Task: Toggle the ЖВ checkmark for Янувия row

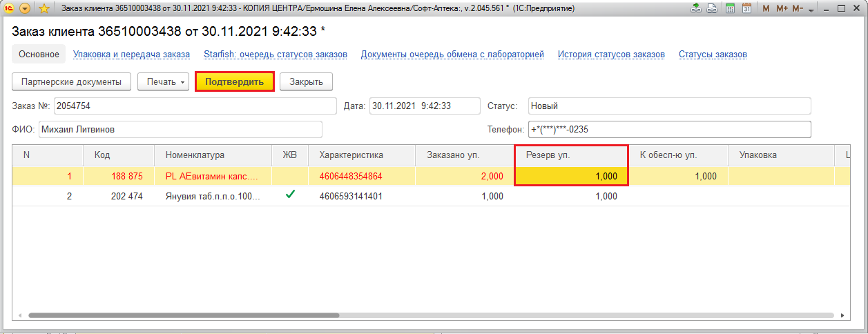Action: click(x=290, y=195)
